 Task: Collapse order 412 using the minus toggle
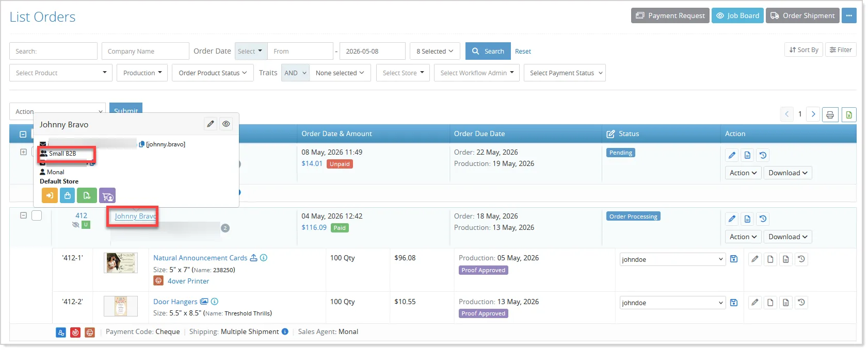pyautogui.click(x=23, y=215)
